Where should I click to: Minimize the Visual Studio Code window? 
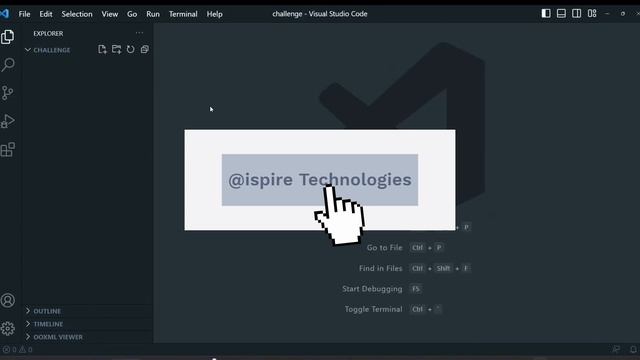click(x=607, y=13)
